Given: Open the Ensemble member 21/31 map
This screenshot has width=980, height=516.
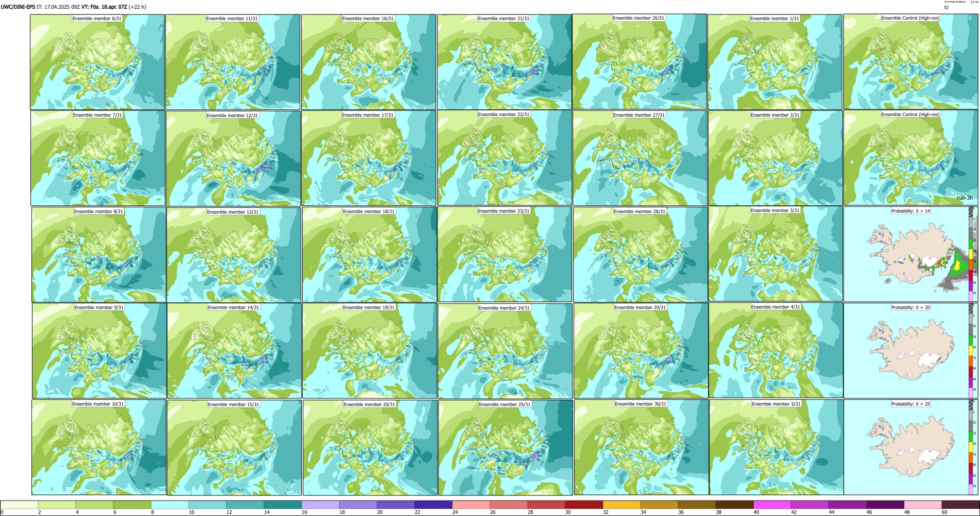Looking at the screenshot, I should pos(504,62).
